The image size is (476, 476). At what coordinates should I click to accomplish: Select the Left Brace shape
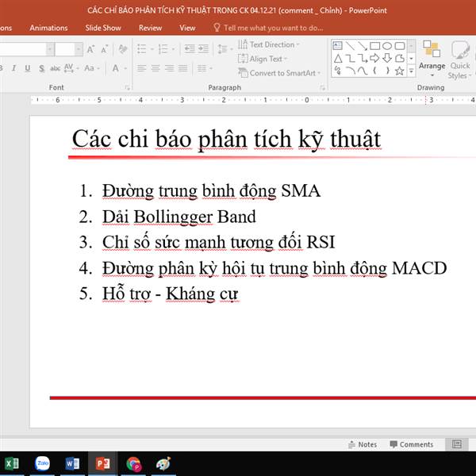click(375, 71)
